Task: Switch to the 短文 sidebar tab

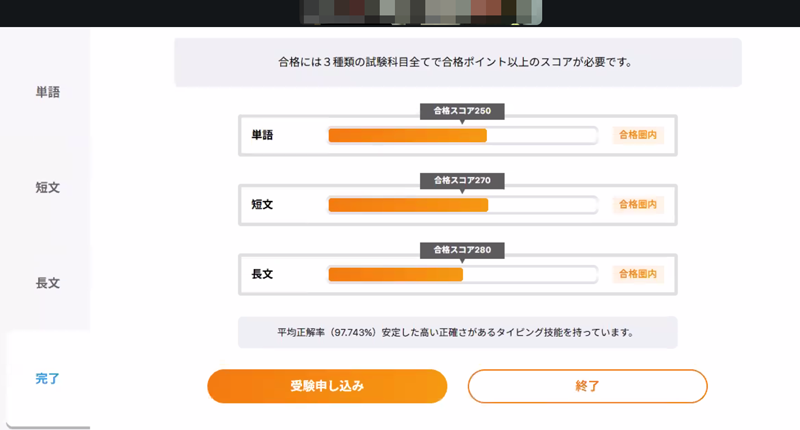Action: pos(48,187)
